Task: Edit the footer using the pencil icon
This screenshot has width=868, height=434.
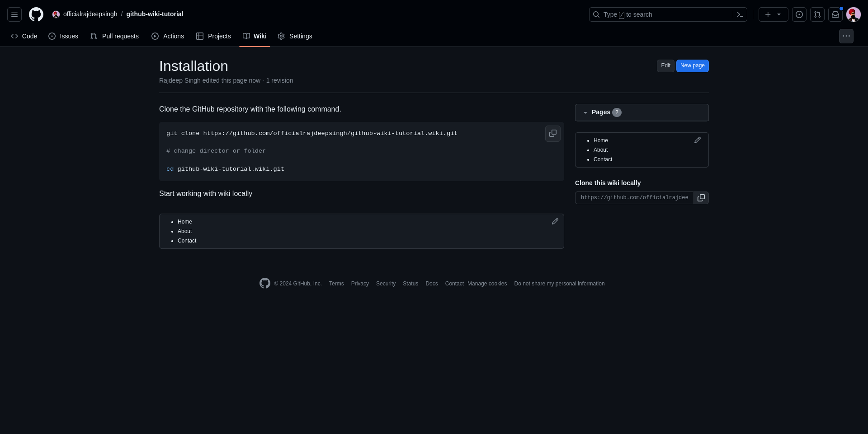Action: coord(555,221)
